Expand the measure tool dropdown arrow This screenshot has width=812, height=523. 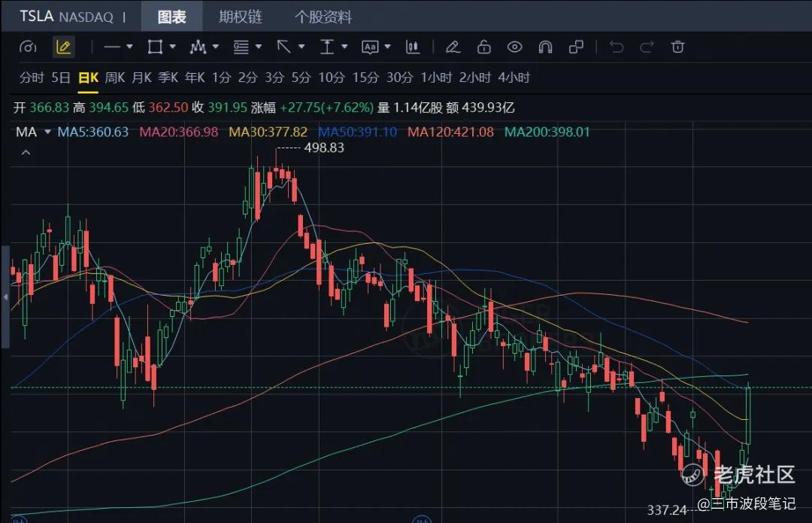pyautogui.click(x=345, y=47)
